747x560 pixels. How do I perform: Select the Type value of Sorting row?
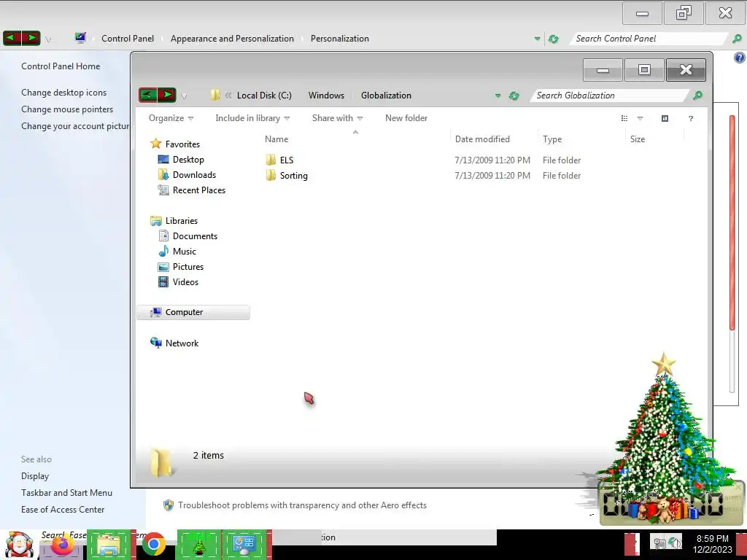561,175
